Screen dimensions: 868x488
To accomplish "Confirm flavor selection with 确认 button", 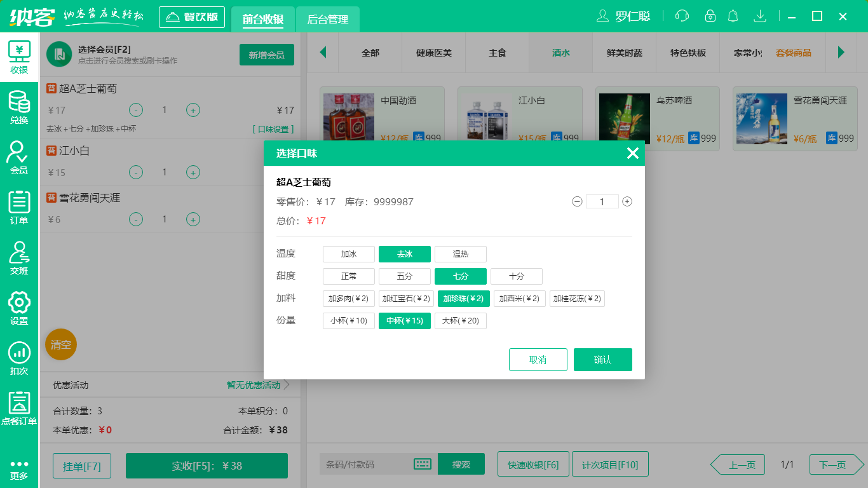I will pos(602,359).
